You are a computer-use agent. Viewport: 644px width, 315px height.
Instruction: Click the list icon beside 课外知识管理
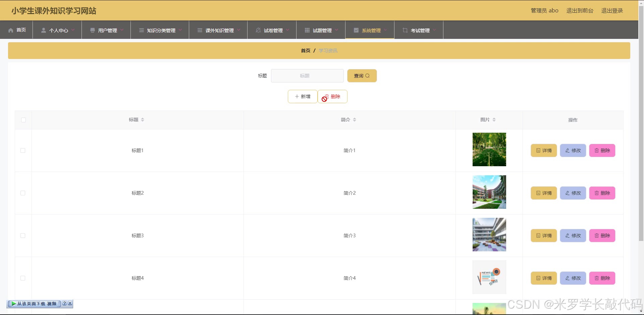pyautogui.click(x=200, y=30)
